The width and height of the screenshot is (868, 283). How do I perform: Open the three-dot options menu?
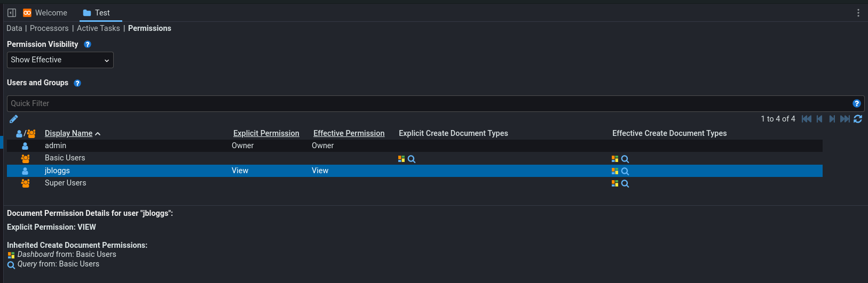point(858,13)
